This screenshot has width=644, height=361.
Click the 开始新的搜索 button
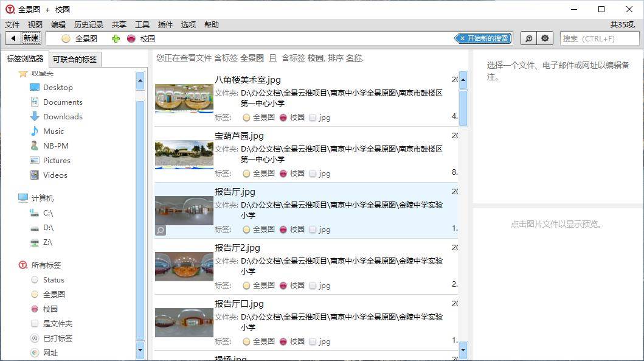483,38
